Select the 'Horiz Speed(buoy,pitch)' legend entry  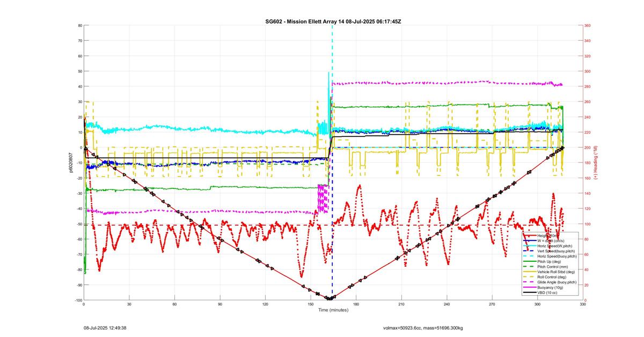550,256
